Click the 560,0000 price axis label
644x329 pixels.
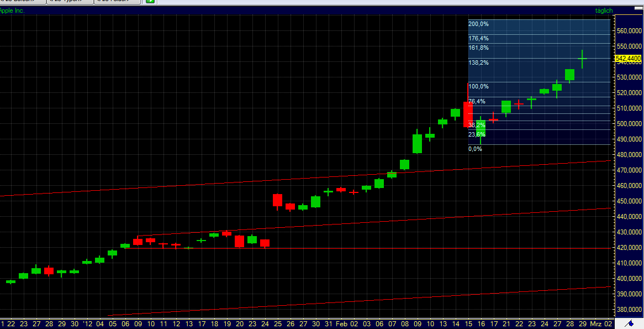(628, 31)
